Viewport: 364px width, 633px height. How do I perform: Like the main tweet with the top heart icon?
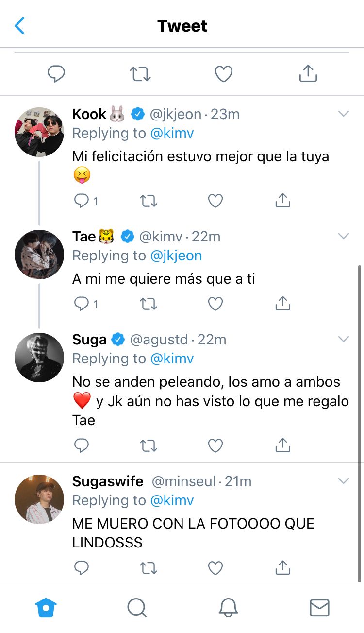click(x=224, y=74)
